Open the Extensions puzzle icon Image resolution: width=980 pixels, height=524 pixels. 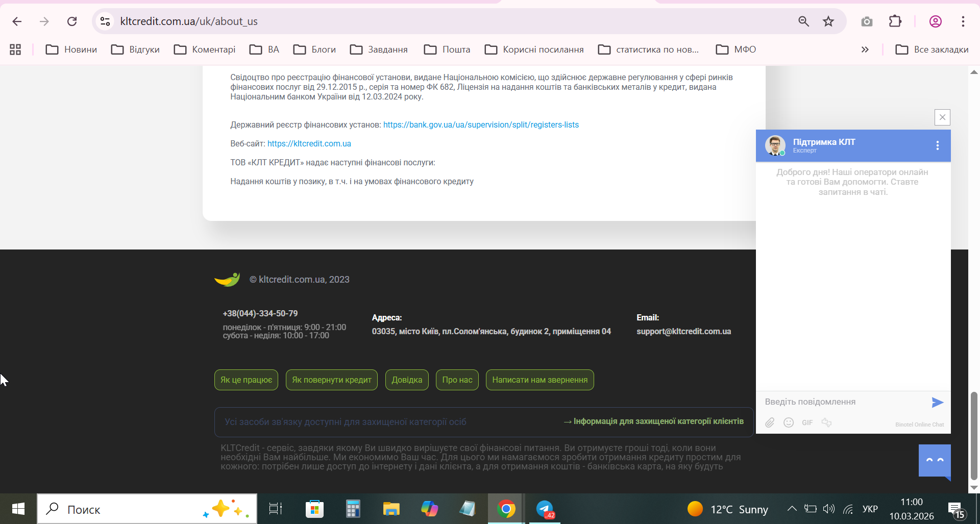click(x=895, y=21)
